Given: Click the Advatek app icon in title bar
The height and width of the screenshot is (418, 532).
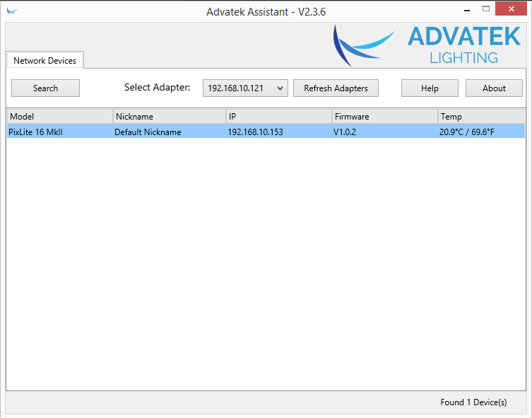Looking at the screenshot, I should (12, 11).
